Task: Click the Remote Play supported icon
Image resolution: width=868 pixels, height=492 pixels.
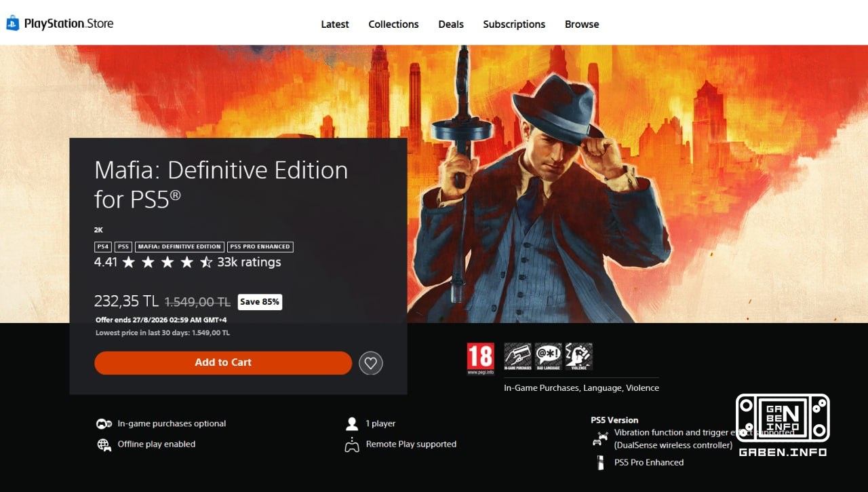Action: 352,444
